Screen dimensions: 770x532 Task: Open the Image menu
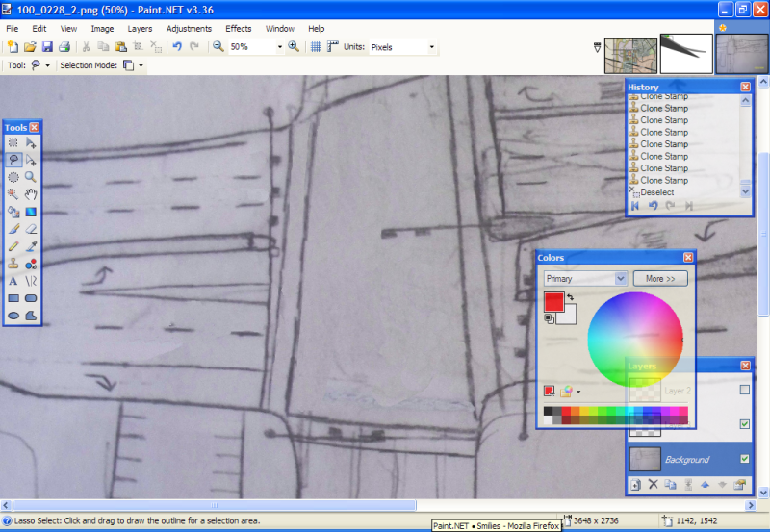102,29
